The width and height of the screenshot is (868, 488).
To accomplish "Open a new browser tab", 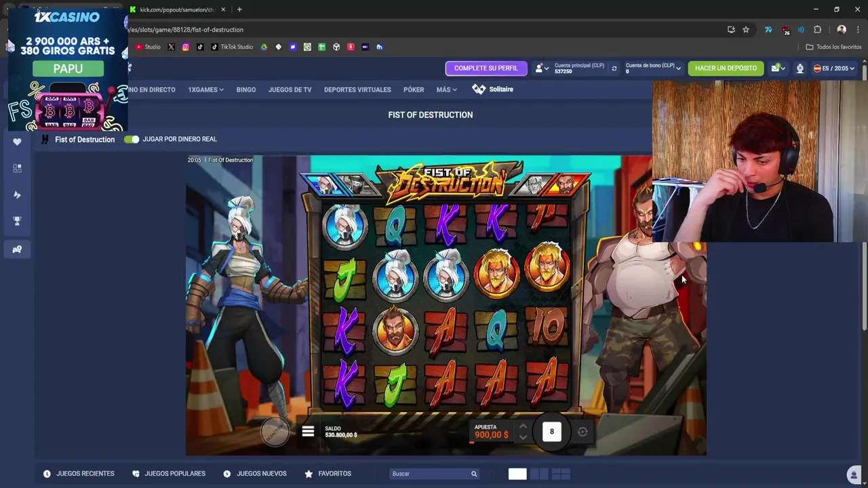I will pos(239,9).
